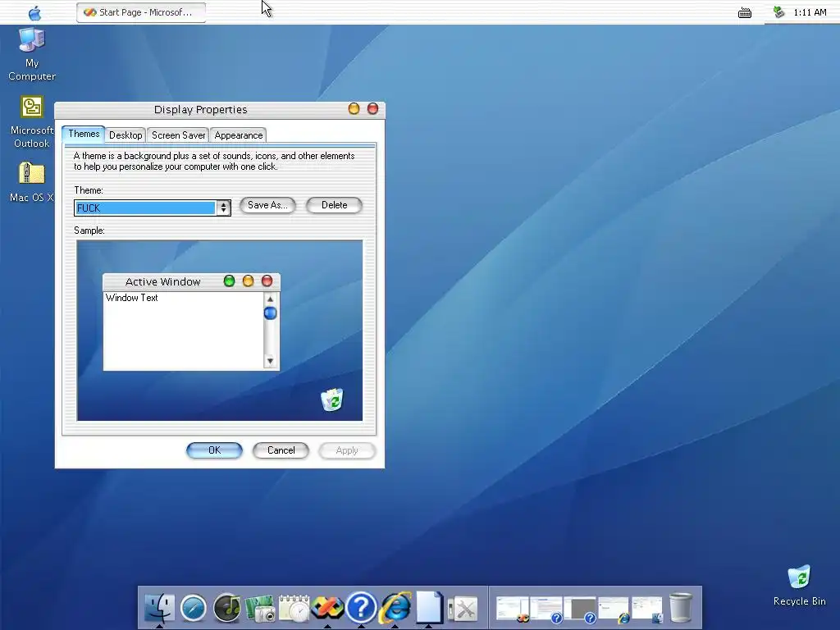Launch Safari compass icon in dock

pyautogui.click(x=194, y=609)
